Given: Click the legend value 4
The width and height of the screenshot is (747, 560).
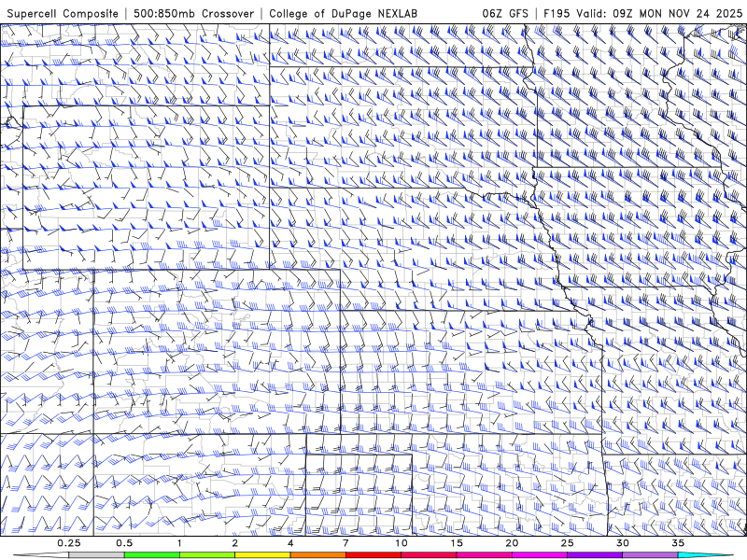Looking at the screenshot, I should point(290,543).
